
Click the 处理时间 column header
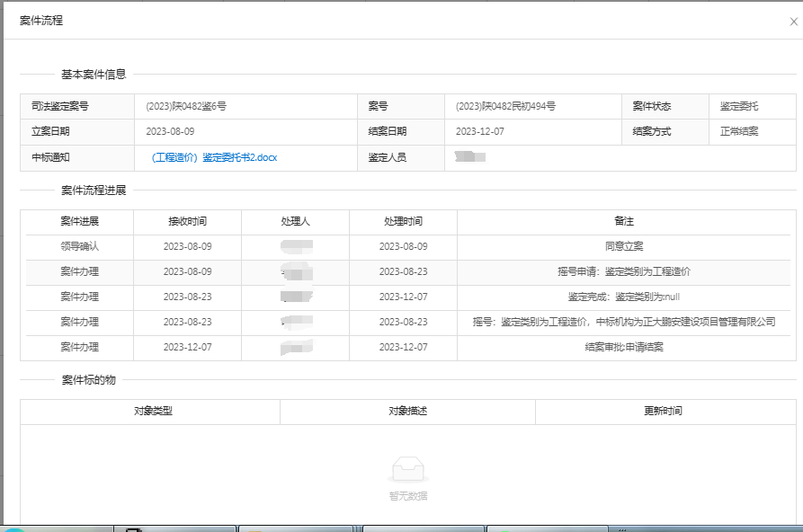click(x=403, y=221)
